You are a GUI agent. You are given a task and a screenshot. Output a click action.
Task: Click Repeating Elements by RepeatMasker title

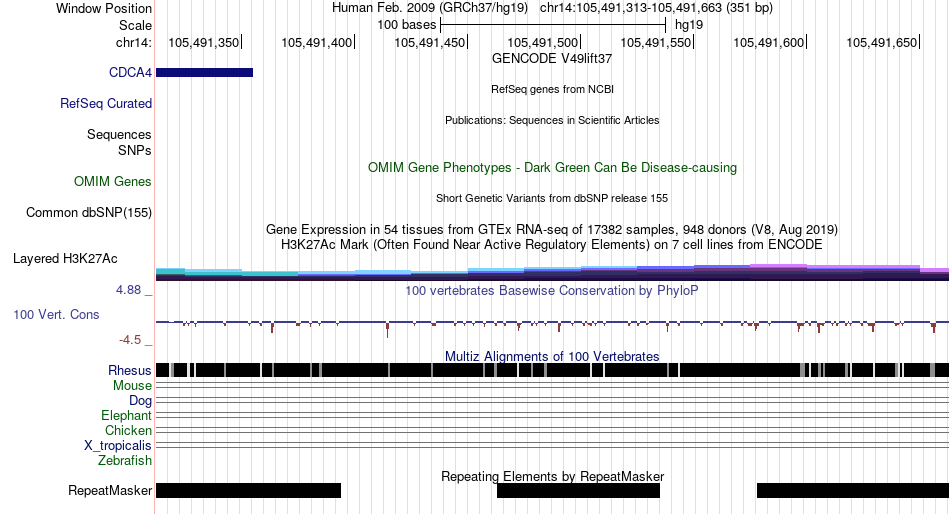click(x=553, y=476)
